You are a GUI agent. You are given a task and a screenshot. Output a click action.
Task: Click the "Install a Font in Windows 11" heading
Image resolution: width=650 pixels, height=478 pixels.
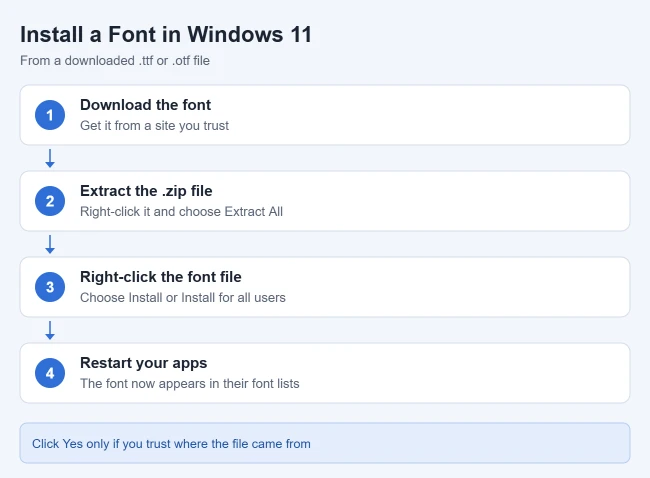point(166,34)
